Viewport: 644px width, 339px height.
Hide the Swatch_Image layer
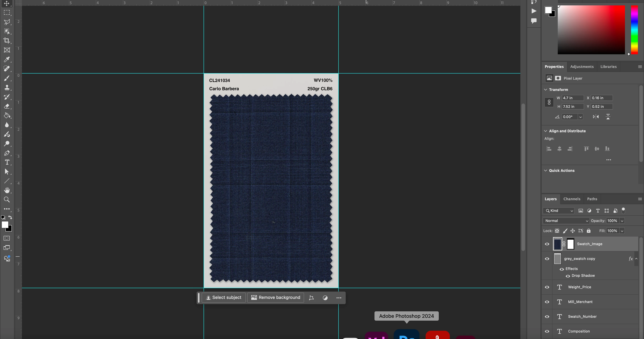pos(547,244)
